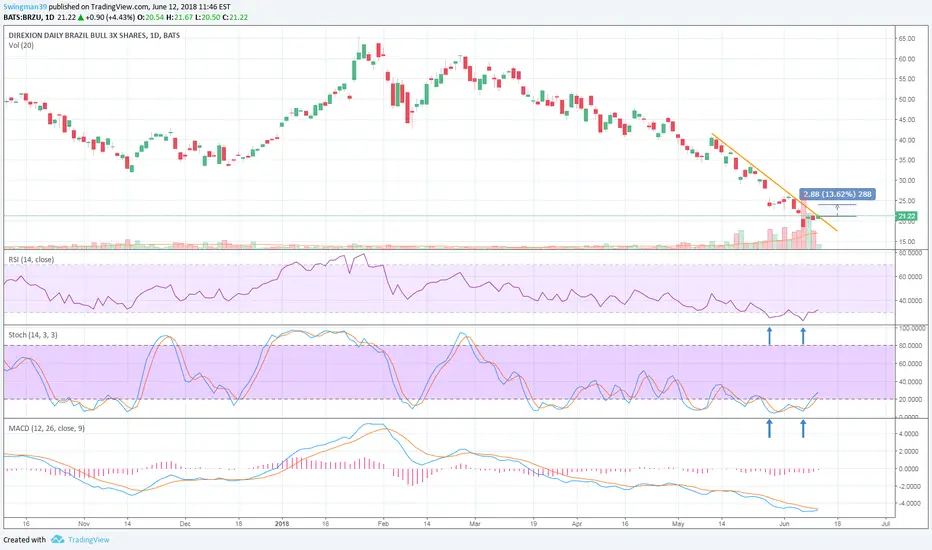Click the 45.00 price axis label
Image resolution: width=932 pixels, height=550 pixels.
coord(906,120)
